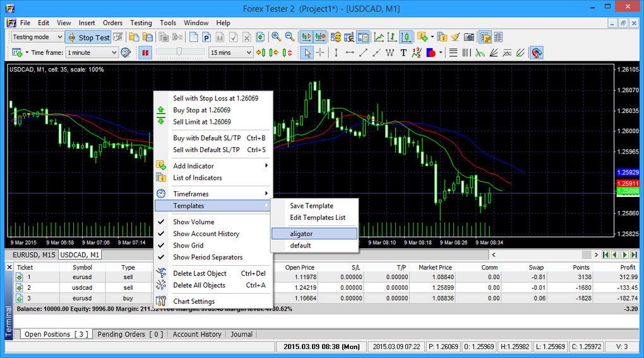Open the Testing mode dropdown

tap(37, 37)
